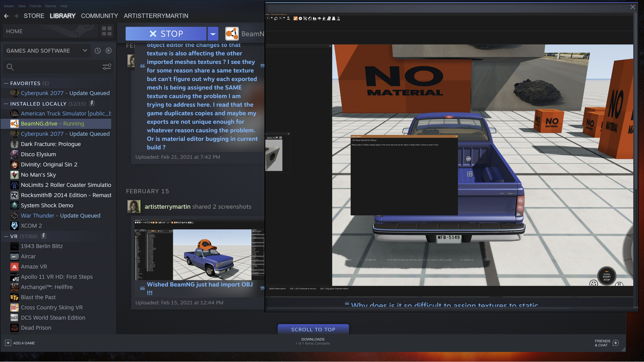Click the terrain tools icon in the screenshot

(338, 18)
